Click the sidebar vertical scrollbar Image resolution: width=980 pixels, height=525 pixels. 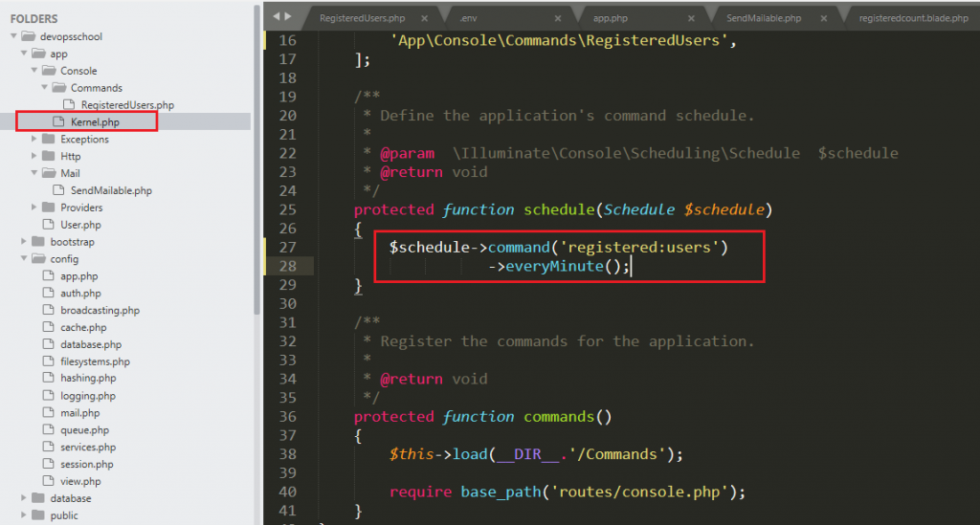256,153
